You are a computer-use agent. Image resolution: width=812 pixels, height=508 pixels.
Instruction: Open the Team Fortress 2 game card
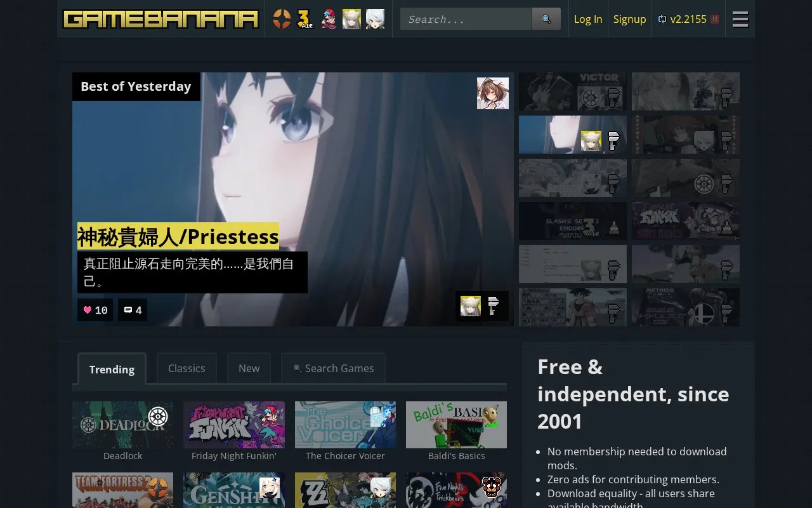(x=123, y=490)
